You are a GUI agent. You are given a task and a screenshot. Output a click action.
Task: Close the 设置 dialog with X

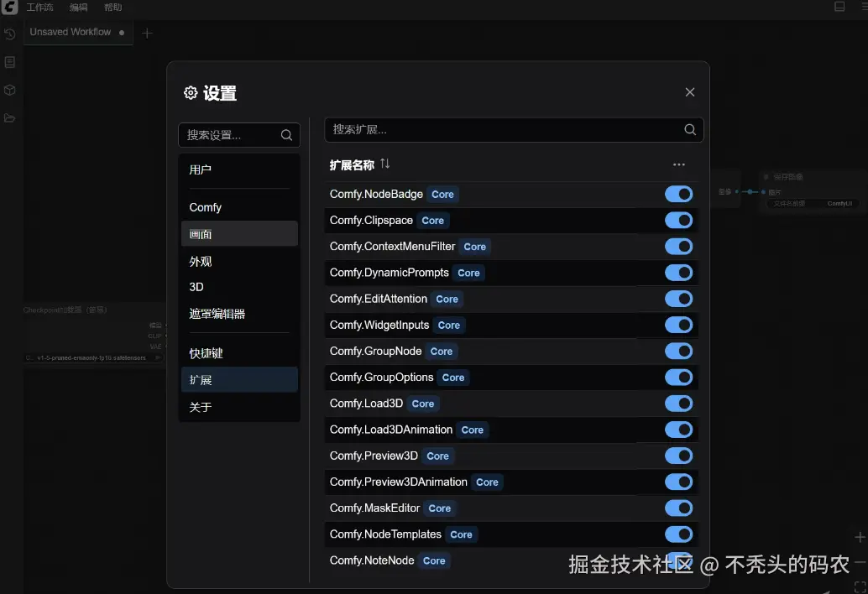(690, 92)
